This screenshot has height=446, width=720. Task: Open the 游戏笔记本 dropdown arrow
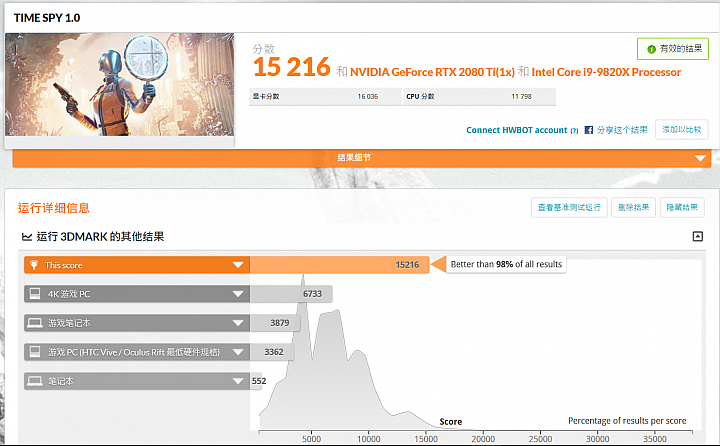click(238, 323)
